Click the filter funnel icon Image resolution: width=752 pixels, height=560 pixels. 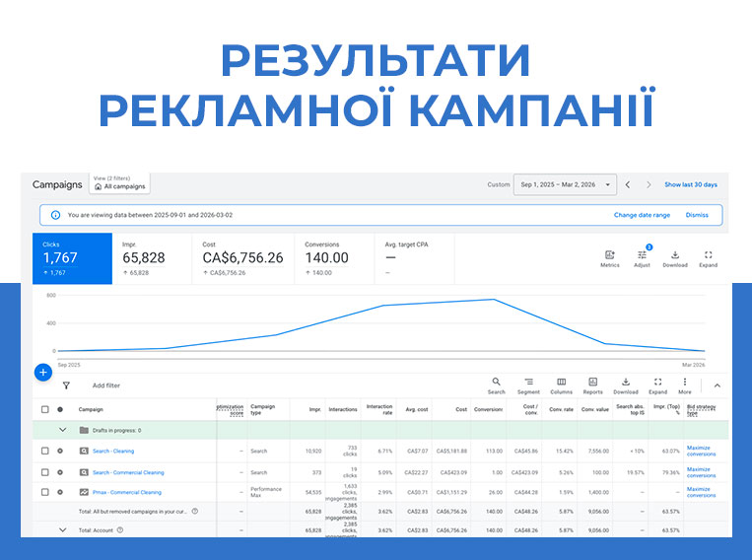click(66, 385)
